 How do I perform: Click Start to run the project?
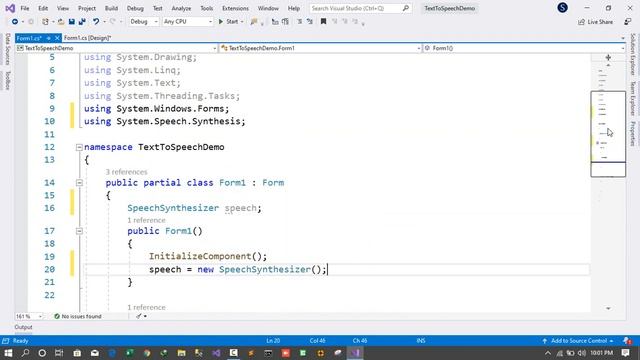[x=228, y=22]
